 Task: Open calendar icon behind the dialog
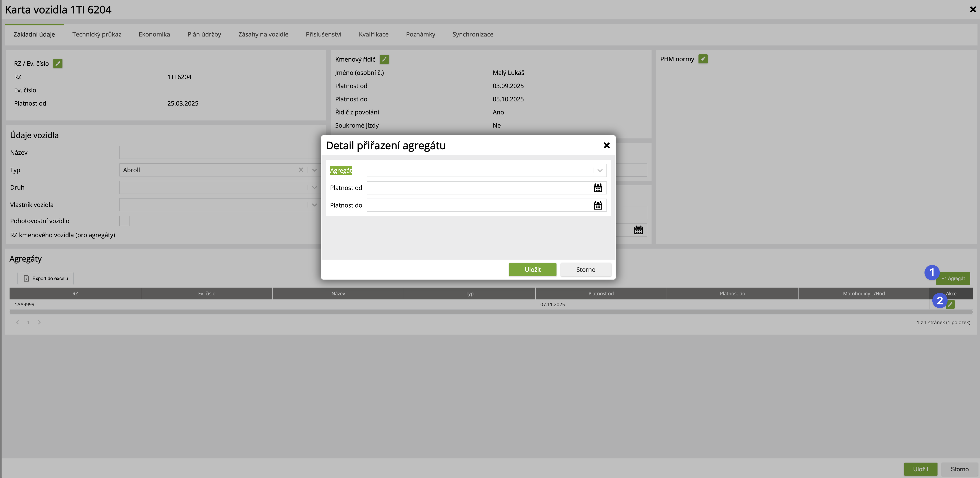coord(638,230)
